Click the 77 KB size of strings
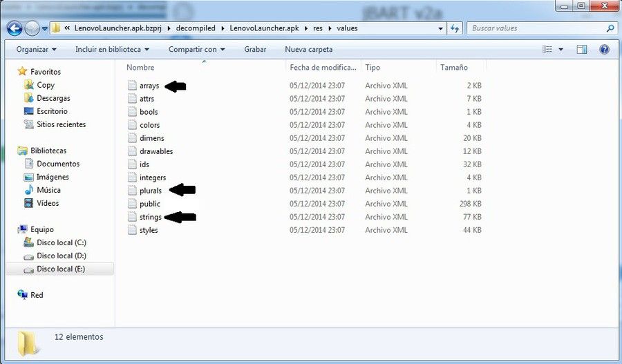Screen dimensions: 622x364 pyautogui.click(x=472, y=216)
